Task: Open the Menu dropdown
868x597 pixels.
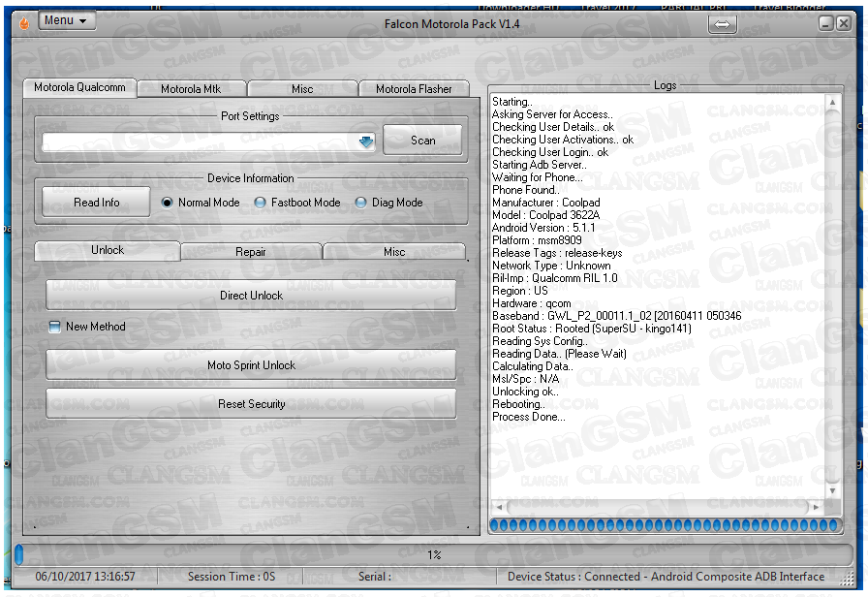Action: click(67, 20)
